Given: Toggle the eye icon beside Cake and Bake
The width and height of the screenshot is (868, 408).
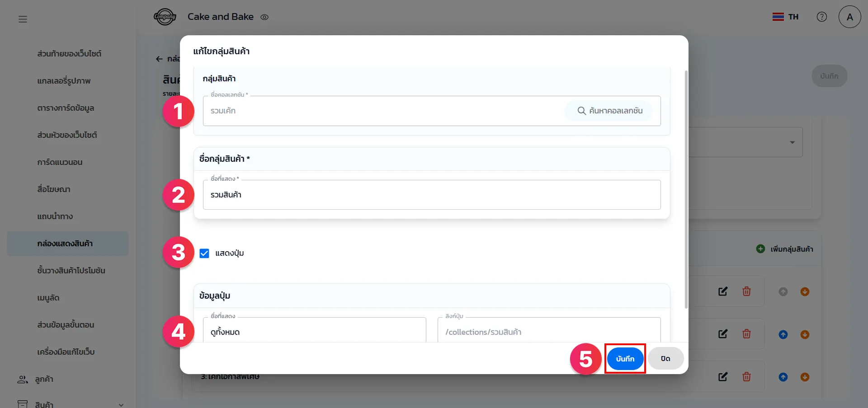Looking at the screenshot, I should click(x=264, y=17).
